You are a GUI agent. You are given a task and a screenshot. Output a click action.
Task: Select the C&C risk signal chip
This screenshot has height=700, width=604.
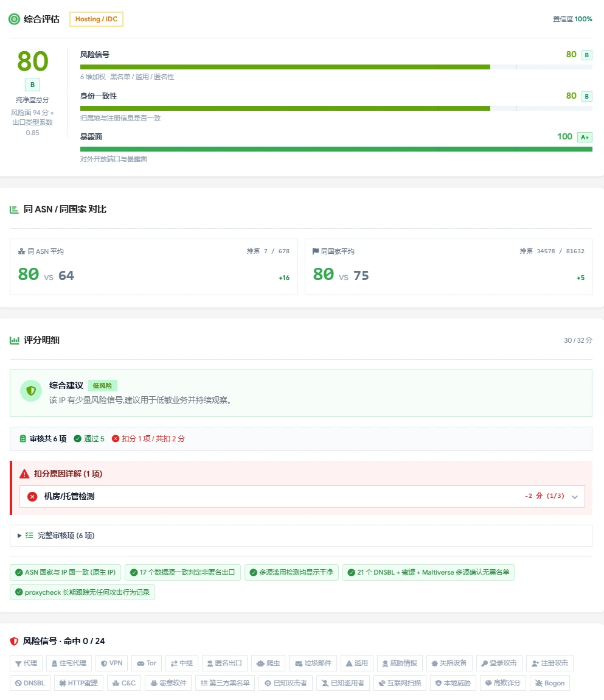(x=124, y=683)
